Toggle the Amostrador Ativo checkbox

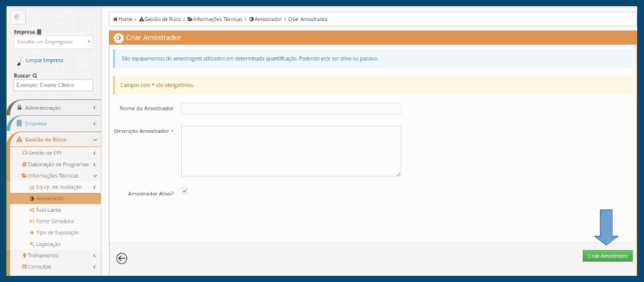click(184, 191)
